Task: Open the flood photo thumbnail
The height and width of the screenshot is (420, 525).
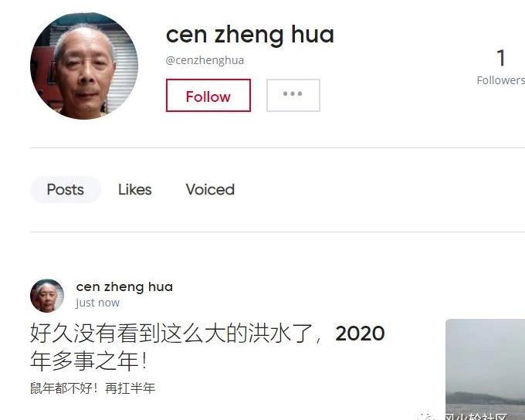Action: tap(485, 369)
